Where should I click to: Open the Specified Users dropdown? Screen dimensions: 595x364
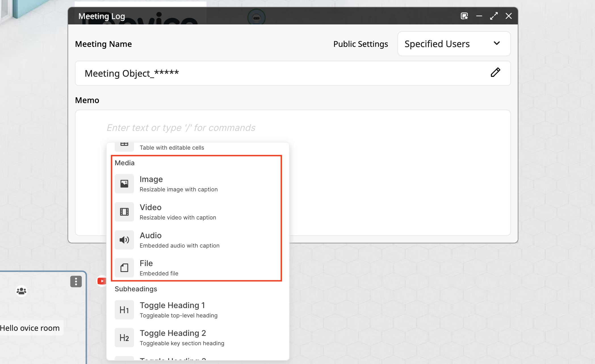click(x=454, y=44)
